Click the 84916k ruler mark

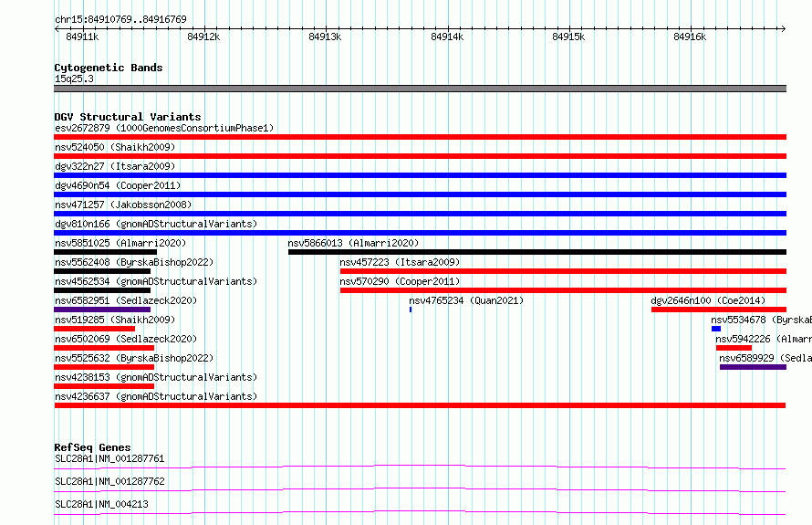coord(690,37)
